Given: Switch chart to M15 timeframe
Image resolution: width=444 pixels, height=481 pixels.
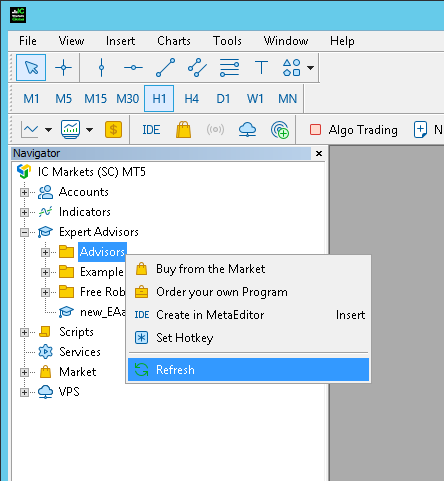Looking at the screenshot, I should coord(95,99).
